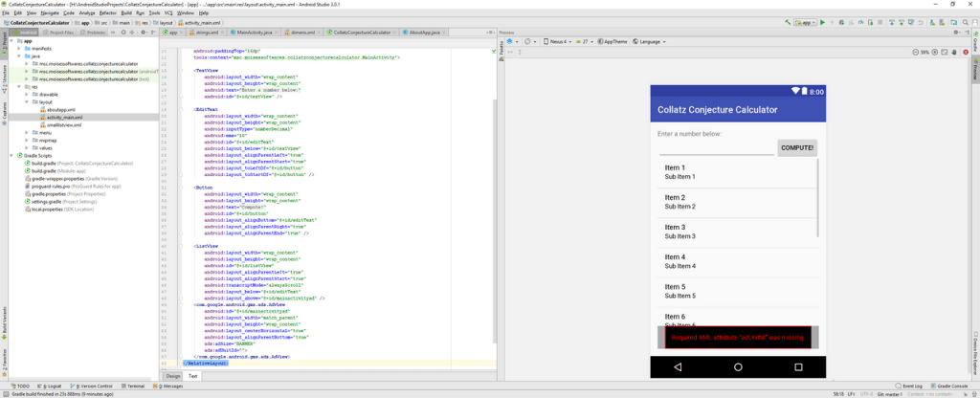The height and width of the screenshot is (398, 980).
Task: Open the preview orientation dropdown
Action: (530, 42)
